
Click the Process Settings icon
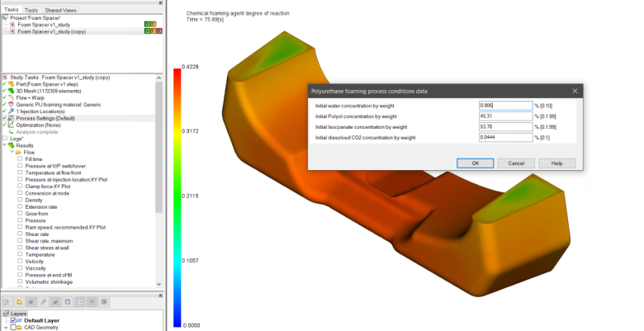pyautogui.click(x=12, y=118)
